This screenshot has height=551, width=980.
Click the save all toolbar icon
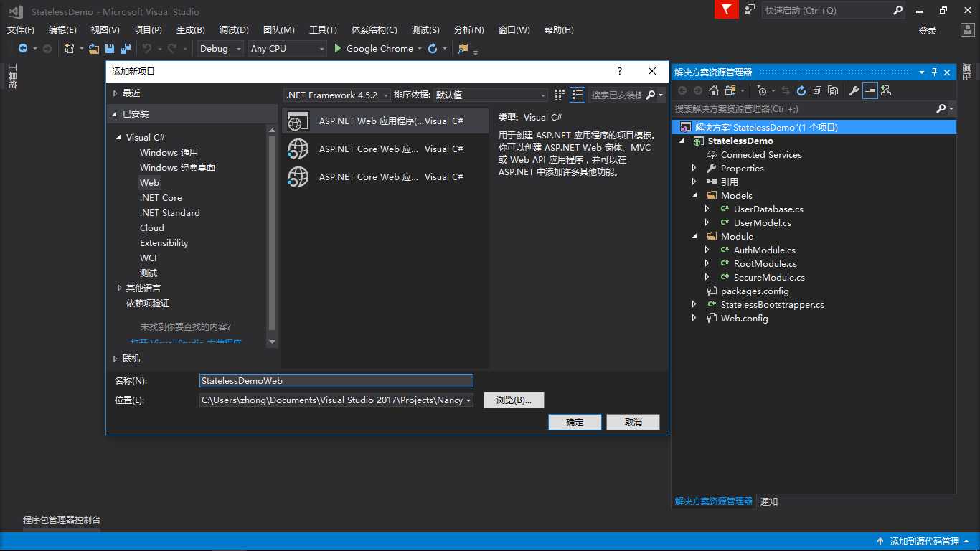[126, 49]
